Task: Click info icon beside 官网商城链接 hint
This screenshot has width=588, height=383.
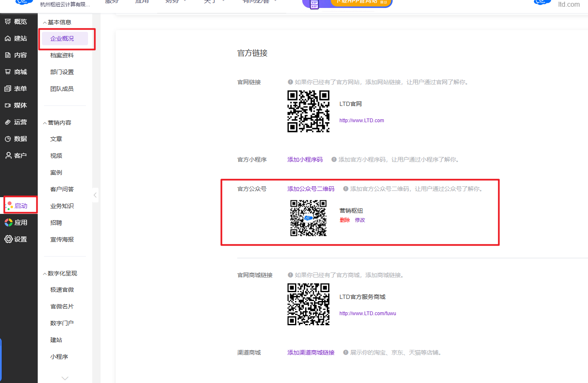Action: (x=290, y=275)
